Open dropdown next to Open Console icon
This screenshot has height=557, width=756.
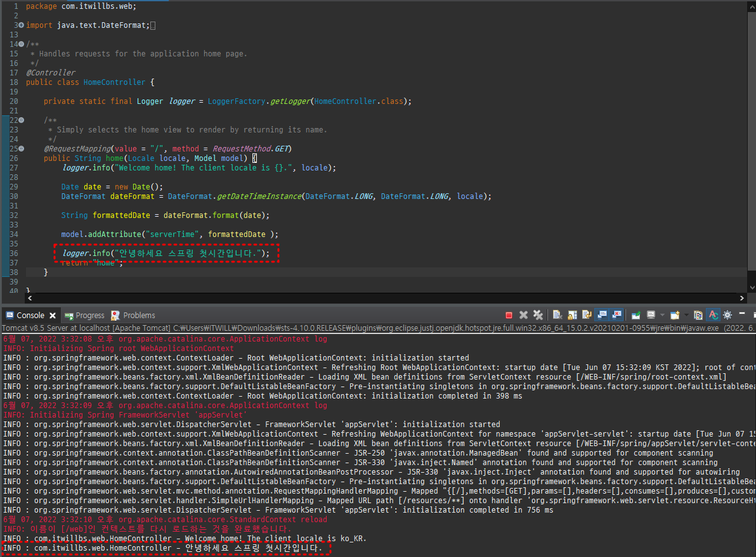(x=687, y=315)
